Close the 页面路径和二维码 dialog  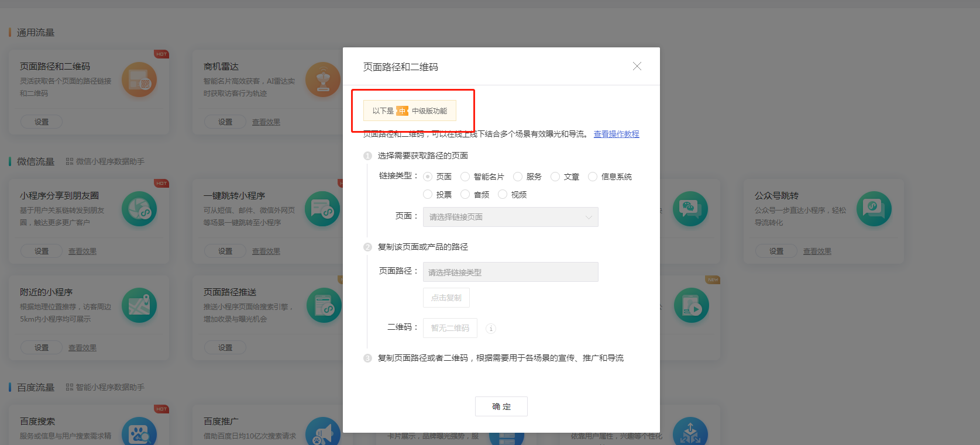637,67
